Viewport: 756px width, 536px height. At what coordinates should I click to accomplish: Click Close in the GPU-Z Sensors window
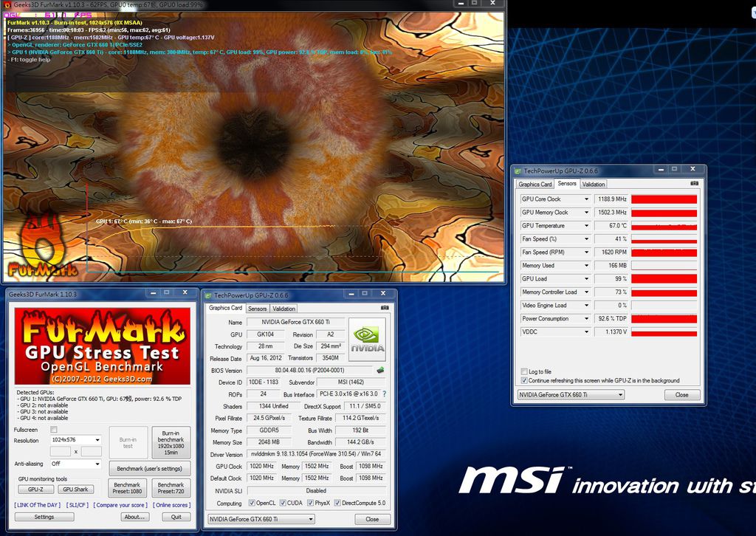(681, 395)
